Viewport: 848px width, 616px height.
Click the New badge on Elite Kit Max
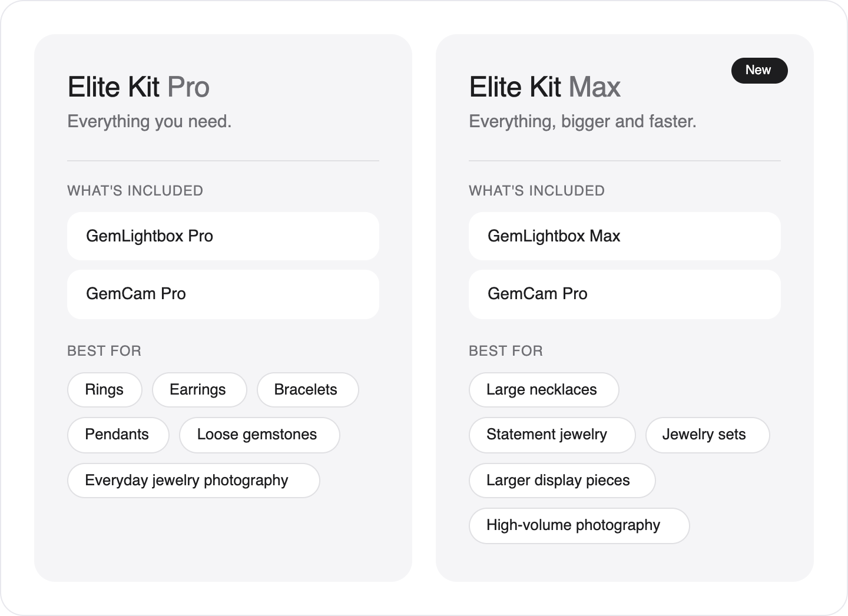click(x=759, y=70)
